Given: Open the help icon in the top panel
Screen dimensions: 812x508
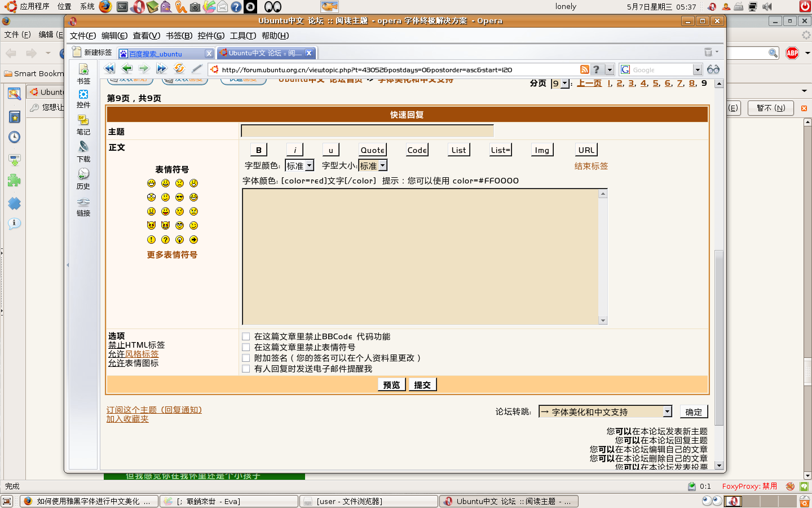Looking at the screenshot, I should (x=236, y=7).
